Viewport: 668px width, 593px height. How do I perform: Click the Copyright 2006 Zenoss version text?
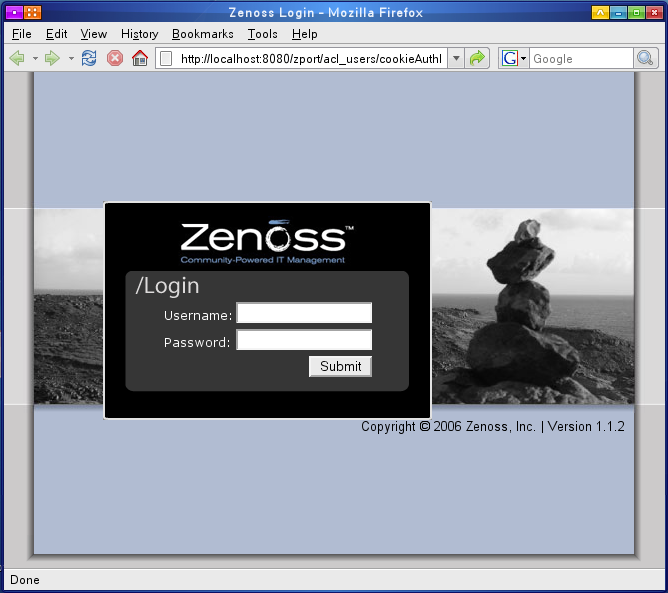pyautogui.click(x=493, y=426)
